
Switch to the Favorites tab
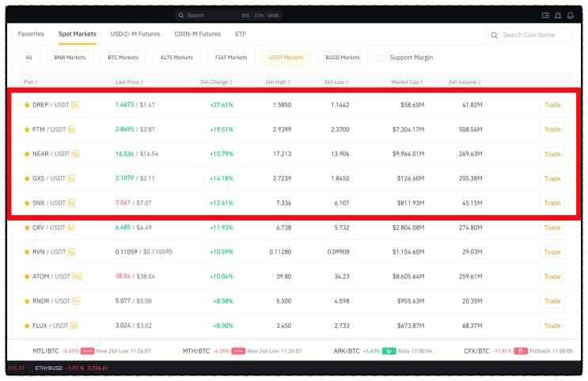point(31,34)
